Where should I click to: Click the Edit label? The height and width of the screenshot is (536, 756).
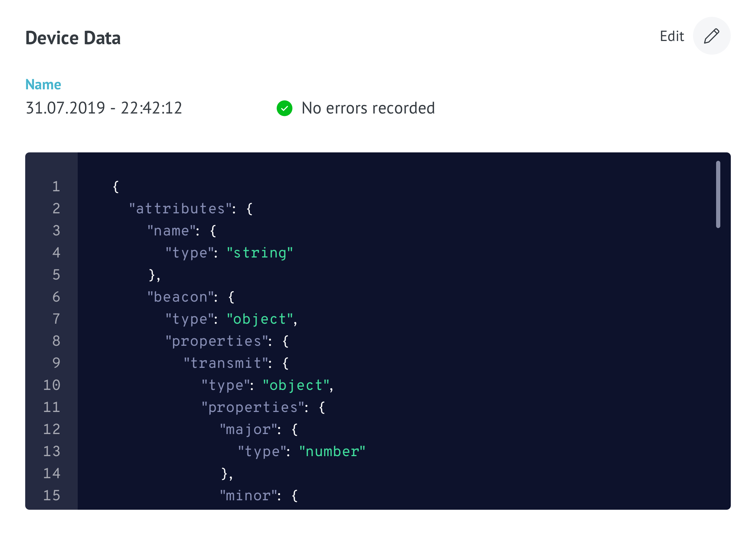[672, 36]
